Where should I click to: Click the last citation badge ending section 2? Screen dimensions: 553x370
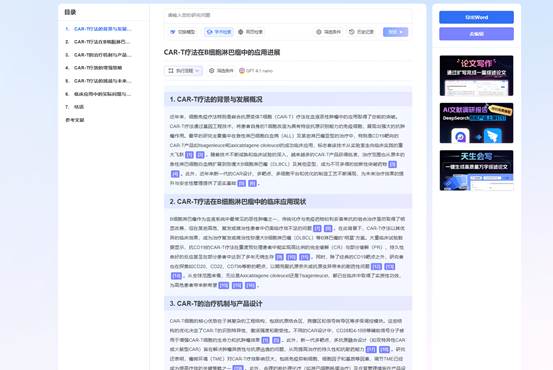[x=250, y=285]
